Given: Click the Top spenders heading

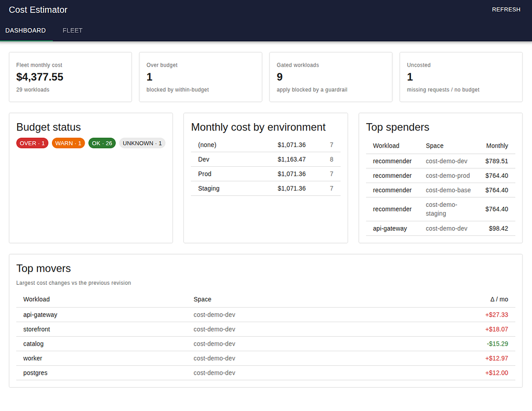Looking at the screenshot, I should 397,127.
